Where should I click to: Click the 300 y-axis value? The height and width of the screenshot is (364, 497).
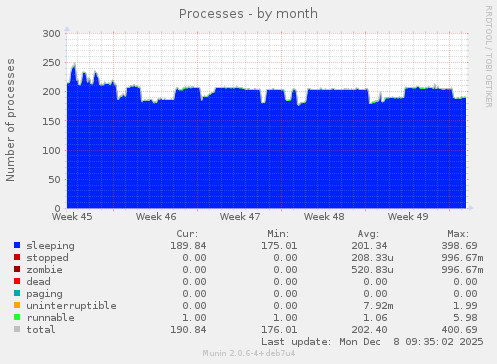pyautogui.click(x=51, y=34)
